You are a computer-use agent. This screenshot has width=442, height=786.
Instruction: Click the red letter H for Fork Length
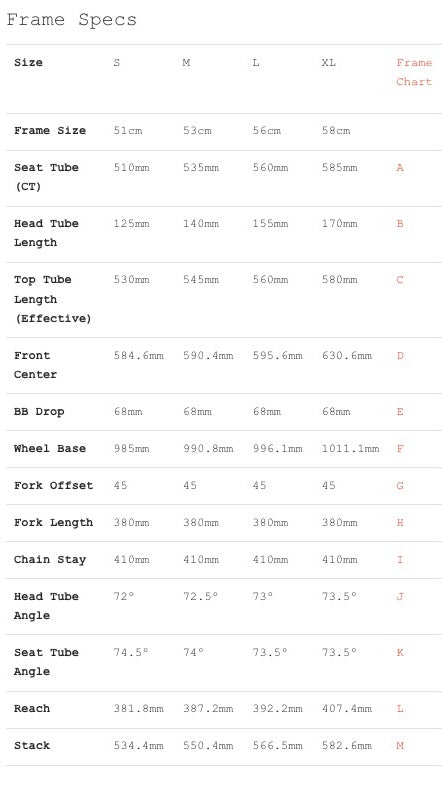coord(400,523)
